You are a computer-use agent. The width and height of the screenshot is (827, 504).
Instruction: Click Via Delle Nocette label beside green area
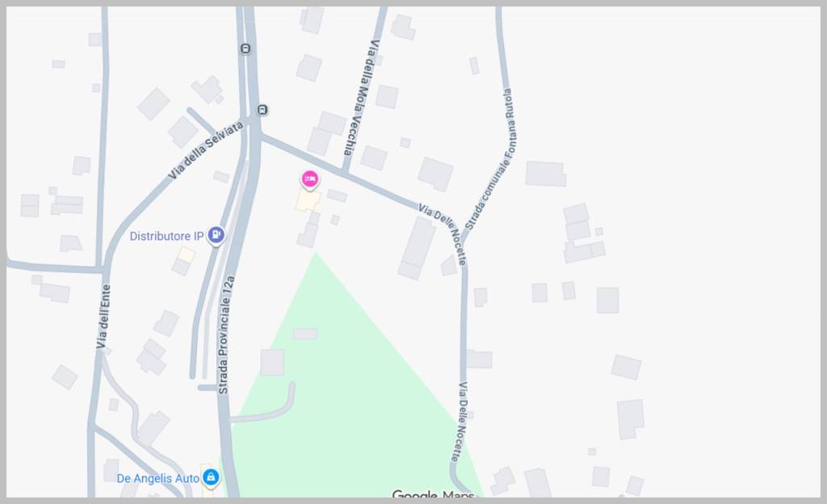click(460, 422)
